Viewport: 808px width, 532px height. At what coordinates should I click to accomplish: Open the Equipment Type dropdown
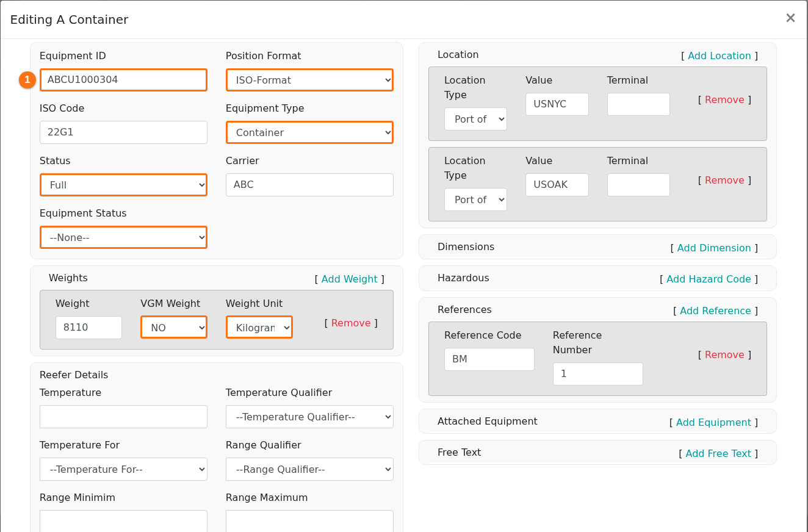pyautogui.click(x=309, y=132)
